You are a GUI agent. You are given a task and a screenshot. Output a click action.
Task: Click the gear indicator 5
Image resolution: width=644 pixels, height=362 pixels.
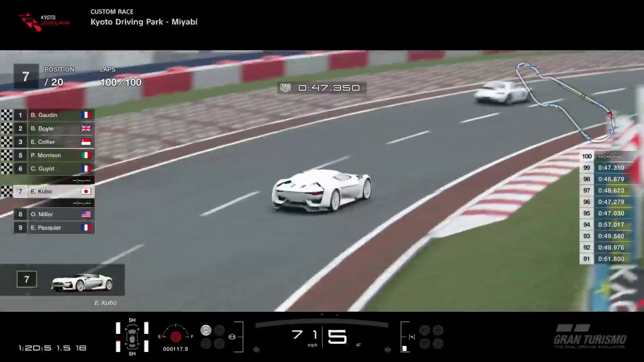(338, 336)
